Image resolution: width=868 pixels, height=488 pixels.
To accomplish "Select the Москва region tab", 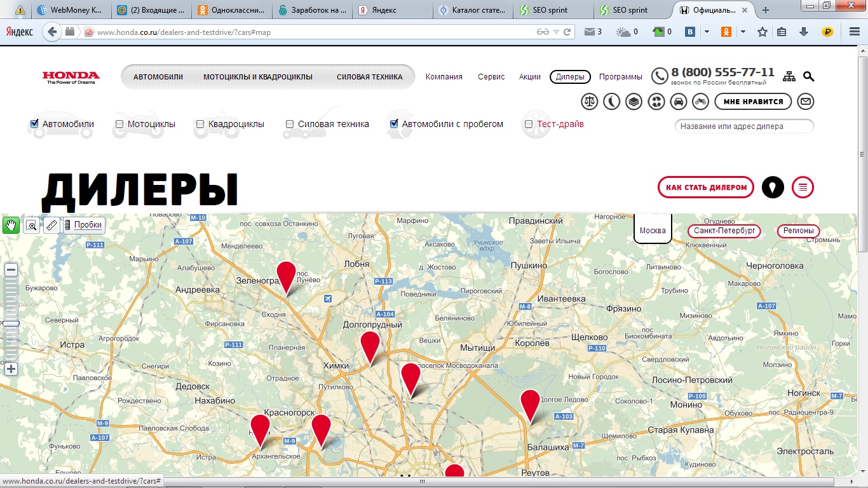I will [653, 230].
